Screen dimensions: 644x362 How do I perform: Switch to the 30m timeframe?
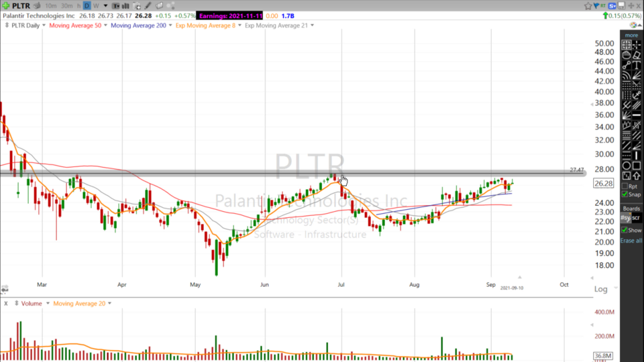click(x=66, y=6)
